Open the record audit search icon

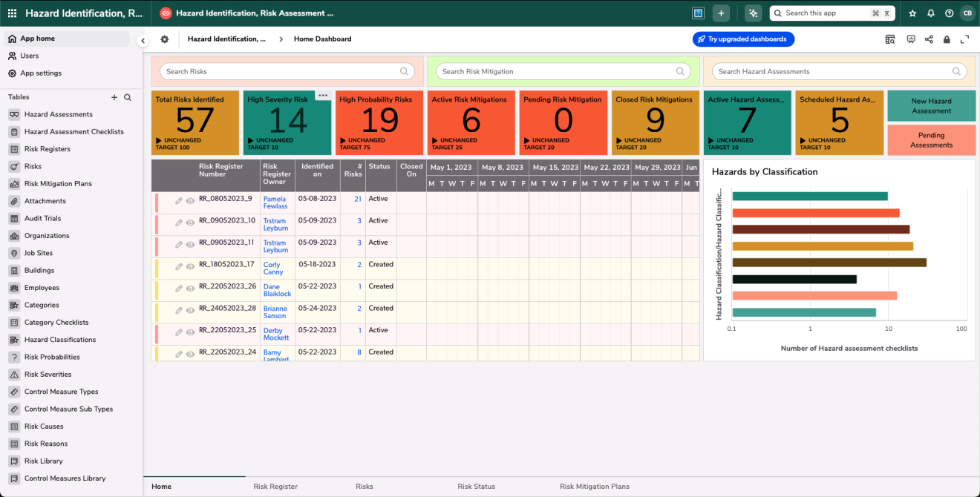(890, 39)
